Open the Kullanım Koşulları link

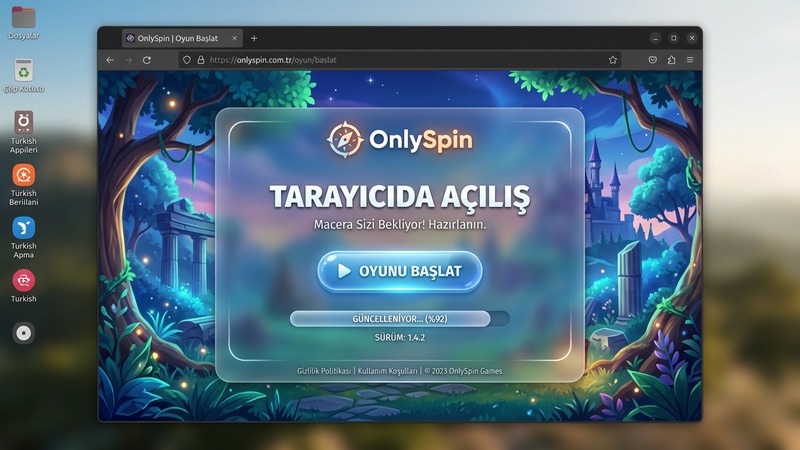[387, 371]
